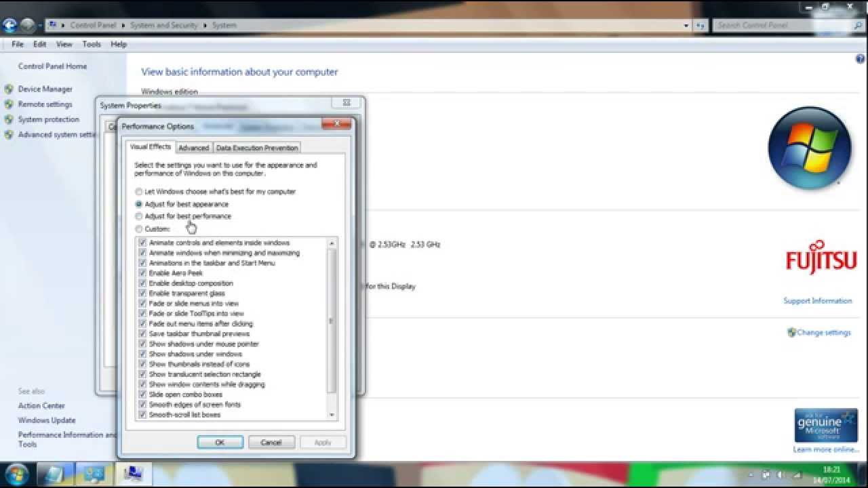Click OK in Performance Options
The width and height of the screenshot is (868, 488).
(220, 443)
